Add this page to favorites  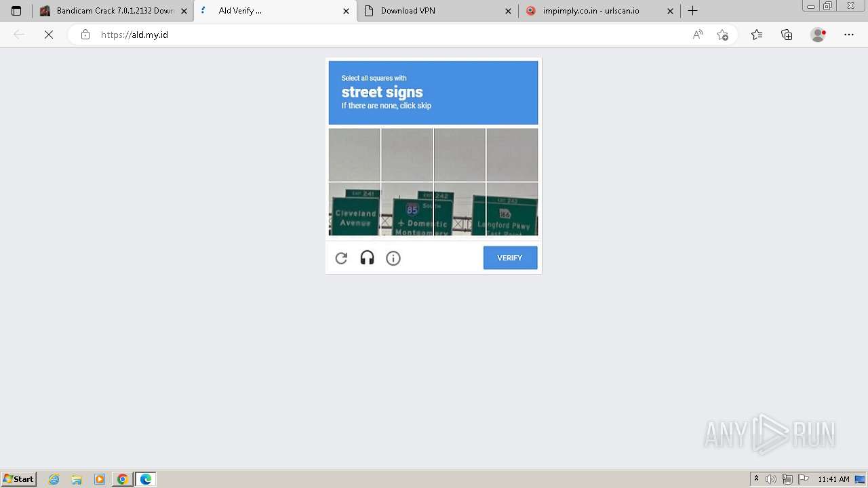[x=722, y=35]
